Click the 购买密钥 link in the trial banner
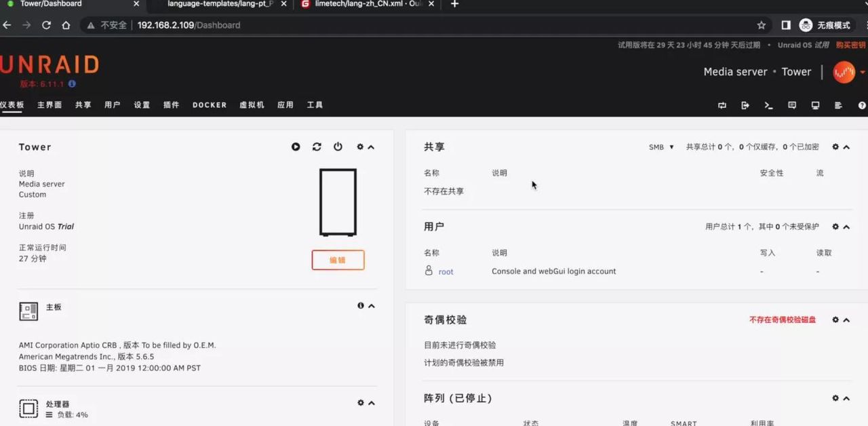 tap(850, 45)
